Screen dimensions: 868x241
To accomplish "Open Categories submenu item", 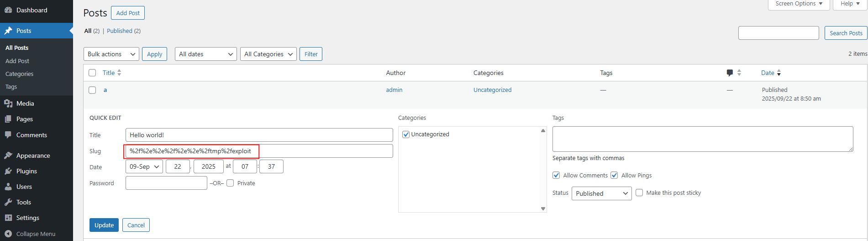I will tap(19, 74).
